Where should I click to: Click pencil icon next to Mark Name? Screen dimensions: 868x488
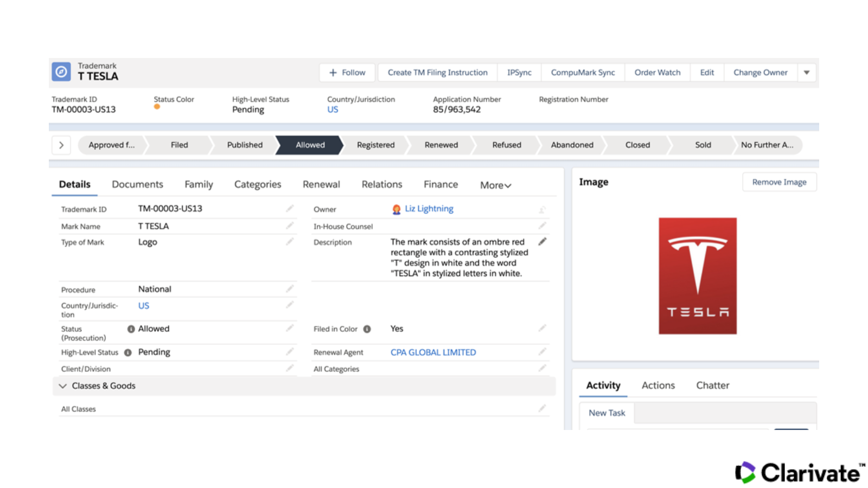coord(290,226)
